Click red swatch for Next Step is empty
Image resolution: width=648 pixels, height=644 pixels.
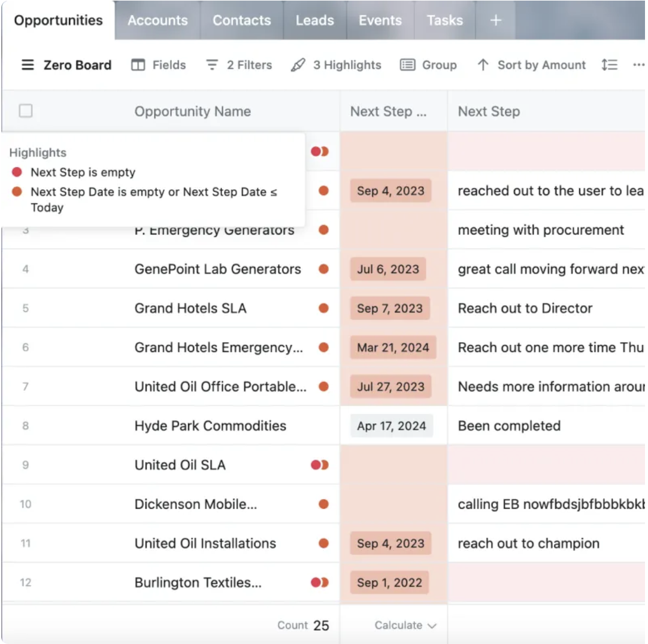click(17, 172)
